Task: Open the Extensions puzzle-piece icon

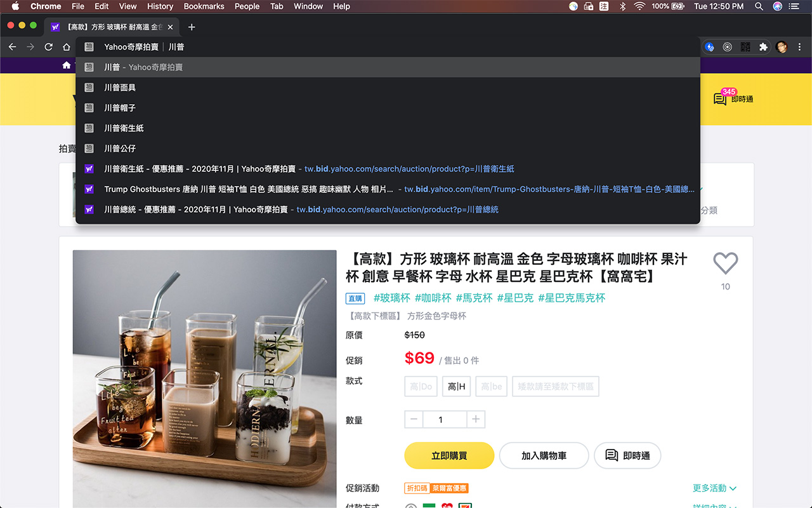Action: (x=763, y=46)
